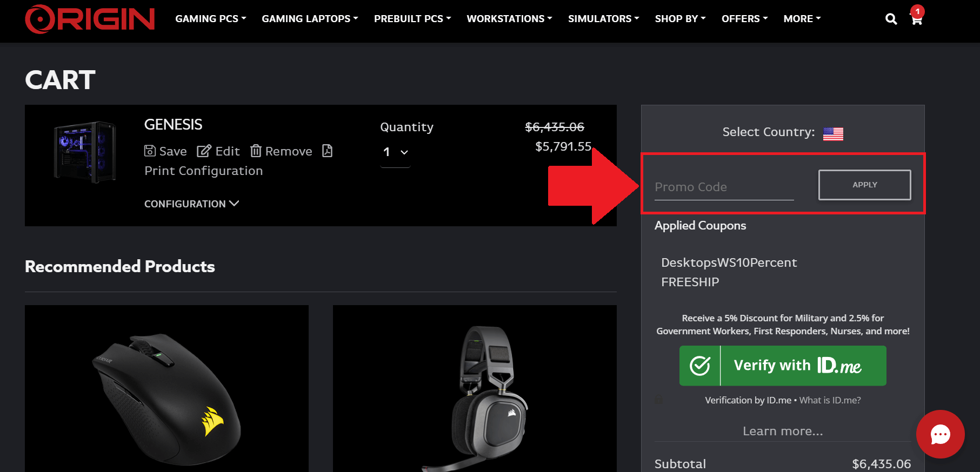Image resolution: width=980 pixels, height=472 pixels.
Task: Expand the Configuration section
Action: [x=191, y=204]
